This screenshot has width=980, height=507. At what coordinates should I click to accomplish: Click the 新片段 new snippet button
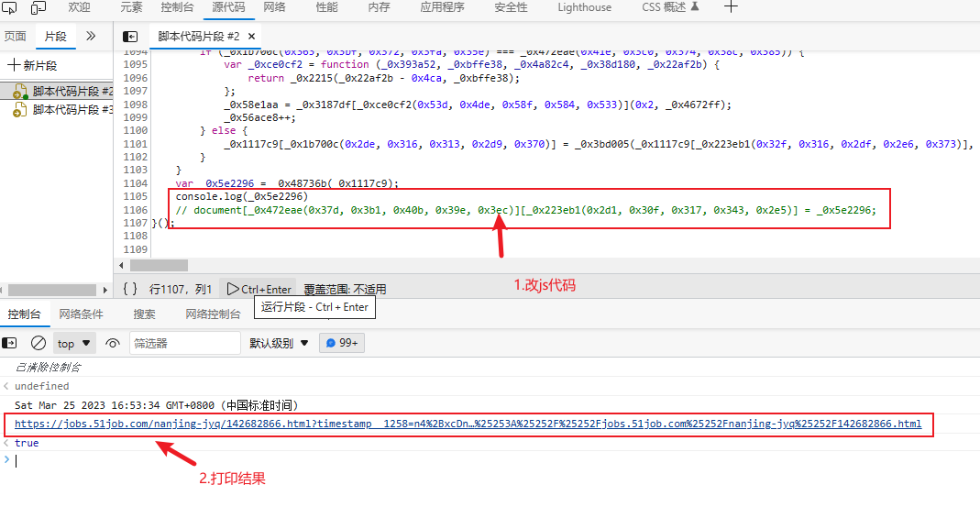(33, 66)
